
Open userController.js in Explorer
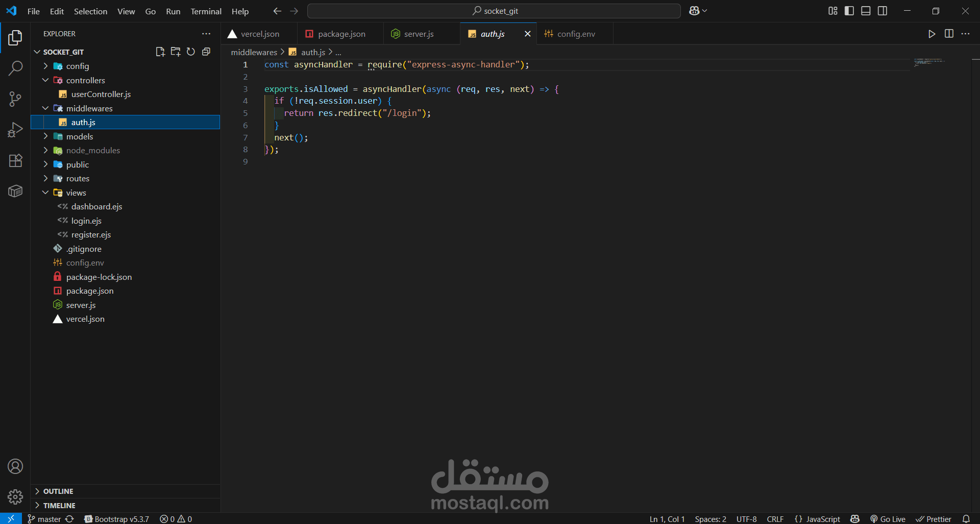pos(125,94)
